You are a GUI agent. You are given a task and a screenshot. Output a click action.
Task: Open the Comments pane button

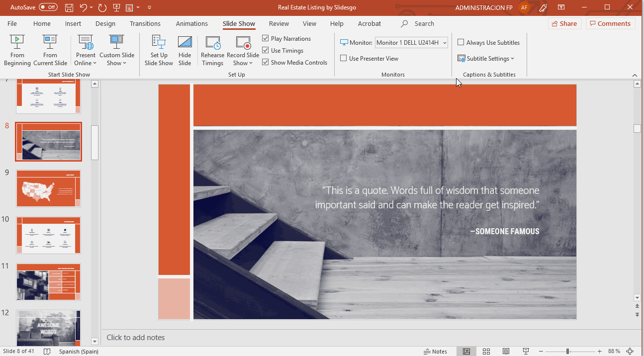pos(610,23)
